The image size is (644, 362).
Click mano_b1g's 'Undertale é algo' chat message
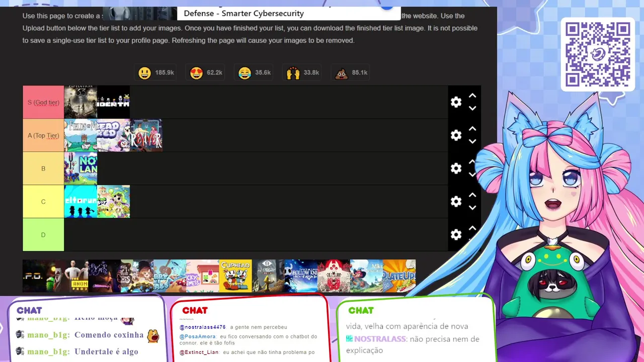point(77,351)
